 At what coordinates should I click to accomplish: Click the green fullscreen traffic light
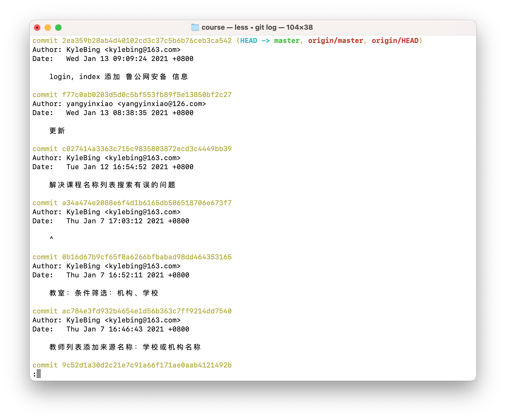click(58, 27)
